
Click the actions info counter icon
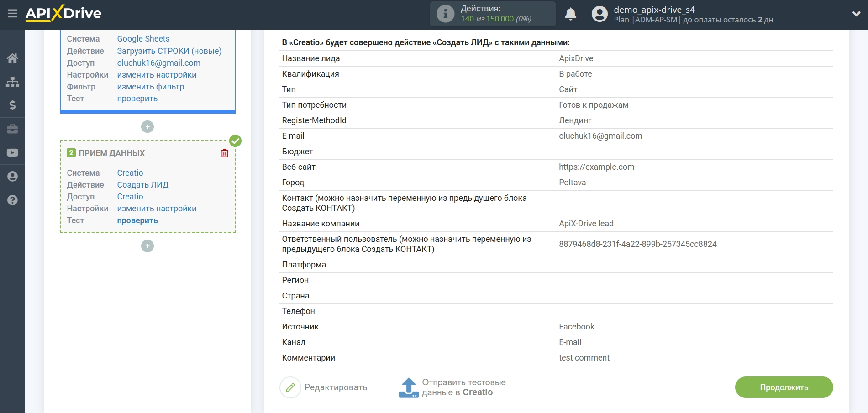tap(445, 14)
